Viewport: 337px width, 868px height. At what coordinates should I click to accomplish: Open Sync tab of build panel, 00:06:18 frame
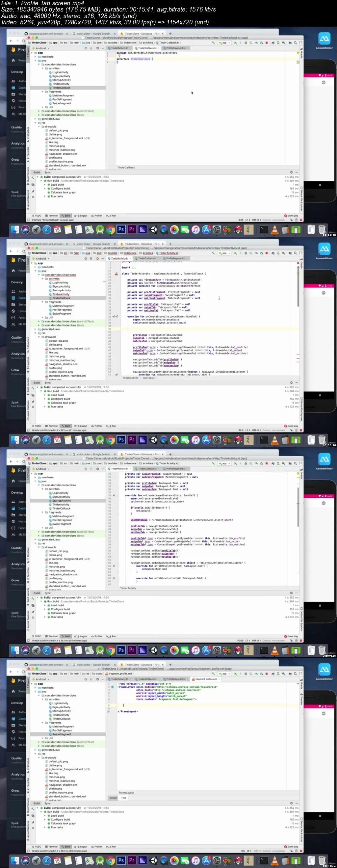[x=47, y=383]
